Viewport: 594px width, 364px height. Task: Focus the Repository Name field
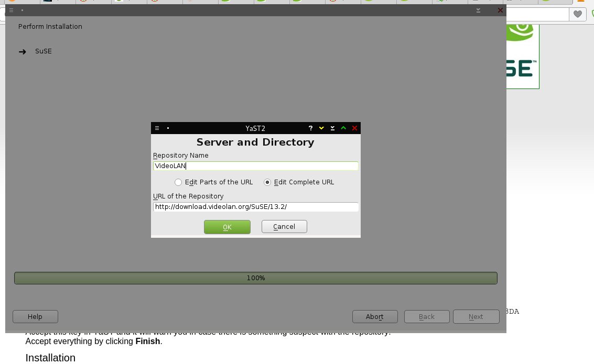(256, 166)
